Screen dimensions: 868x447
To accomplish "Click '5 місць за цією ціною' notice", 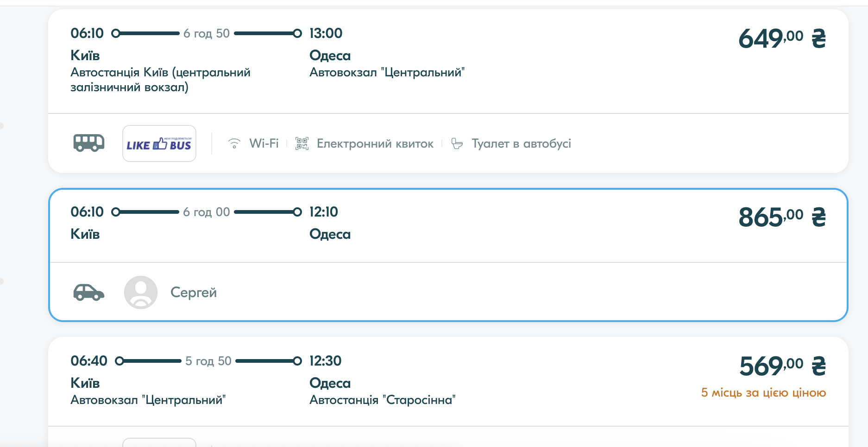I will [x=763, y=393].
